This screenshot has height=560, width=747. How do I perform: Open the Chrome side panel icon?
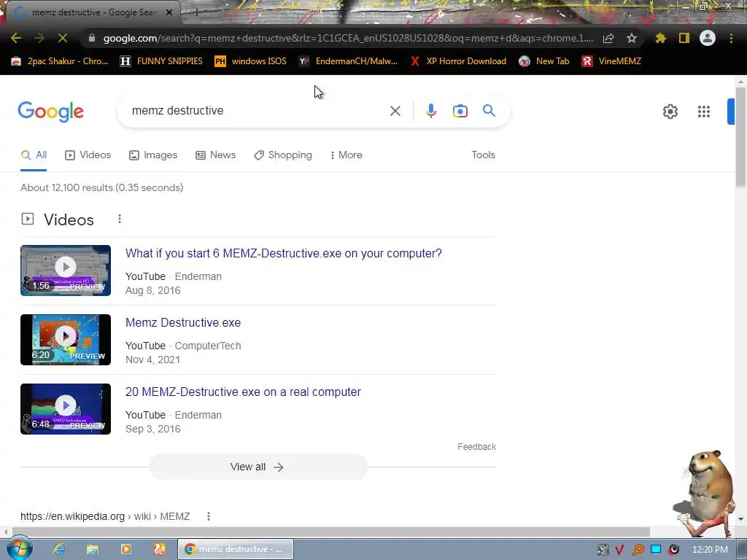coord(684,38)
